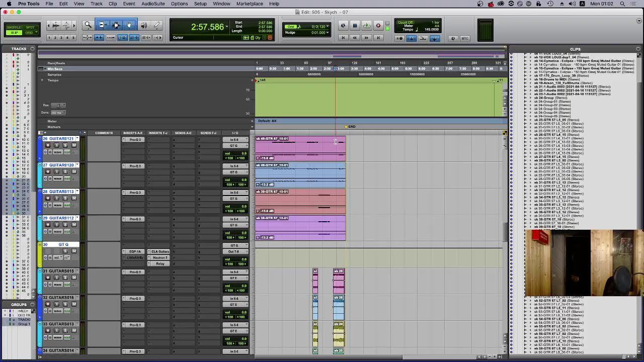Open Pro-Q 3 insert on GUITAR0121

pyautogui.click(x=134, y=139)
